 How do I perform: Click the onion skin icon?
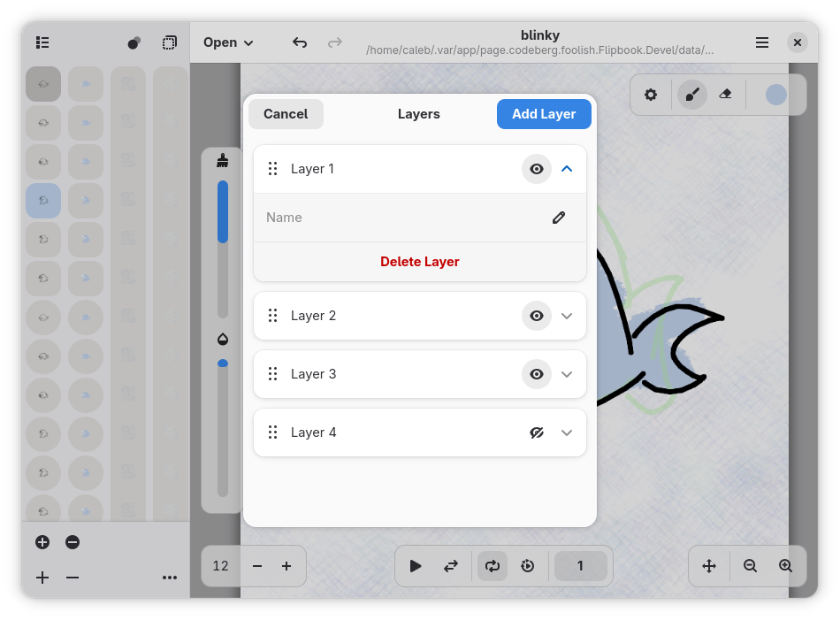coord(134,42)
